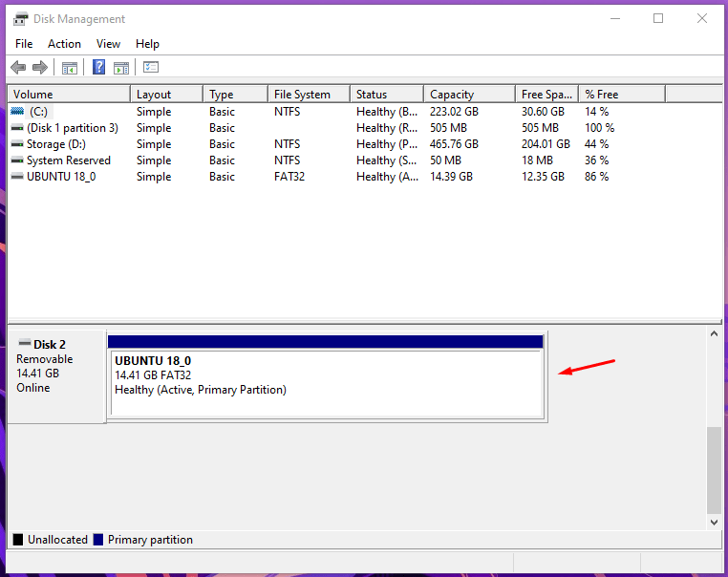This screenshot has height=577, width=728.
Task: Click the Forward arrow toolbar icon
Action: point(40,67)
